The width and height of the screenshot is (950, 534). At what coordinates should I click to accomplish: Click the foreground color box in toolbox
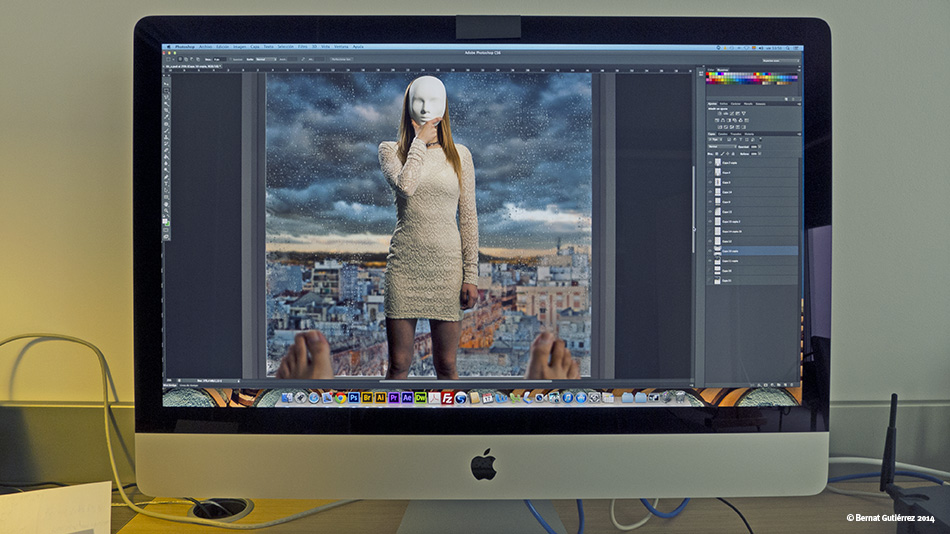[x=164, y=221]
